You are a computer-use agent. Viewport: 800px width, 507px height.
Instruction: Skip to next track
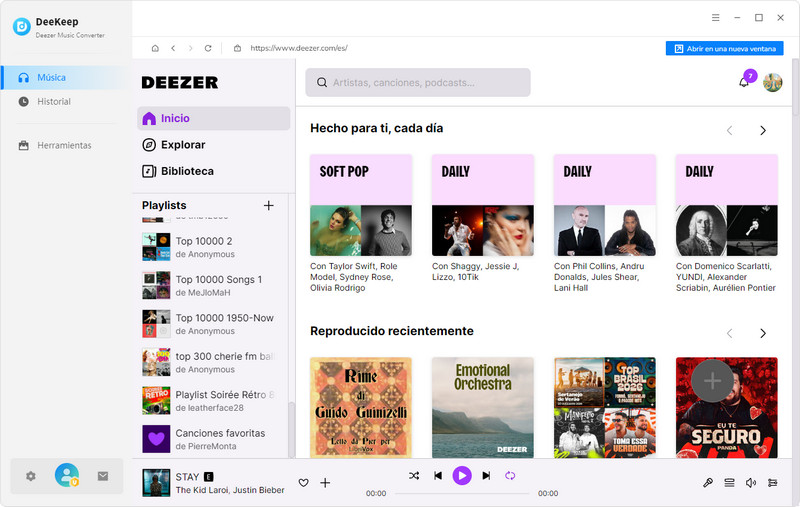tap(486, 476)
